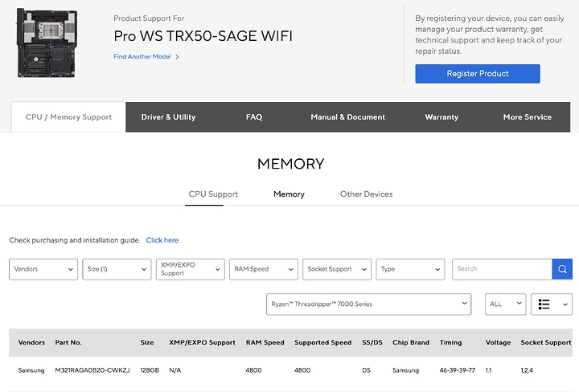The width and height of the screenshot is (579, 392).
Task: Expand the RAM Speed filter dropdown
Action: coord(263,269)
